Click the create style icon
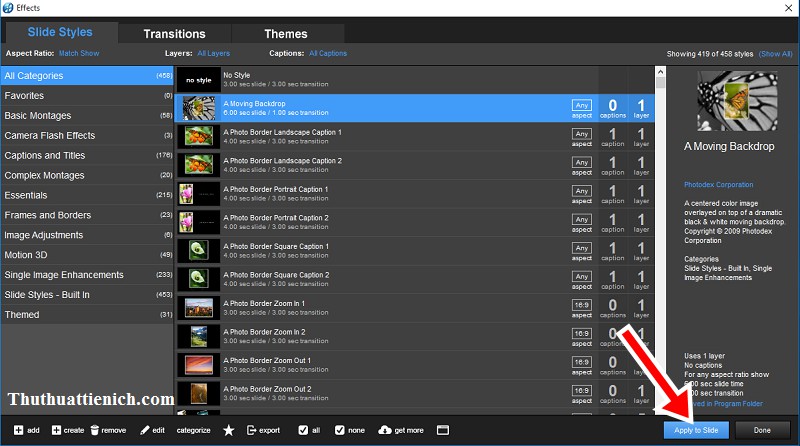The height and width of the screenshot is (446, 800). coord(56,430)
